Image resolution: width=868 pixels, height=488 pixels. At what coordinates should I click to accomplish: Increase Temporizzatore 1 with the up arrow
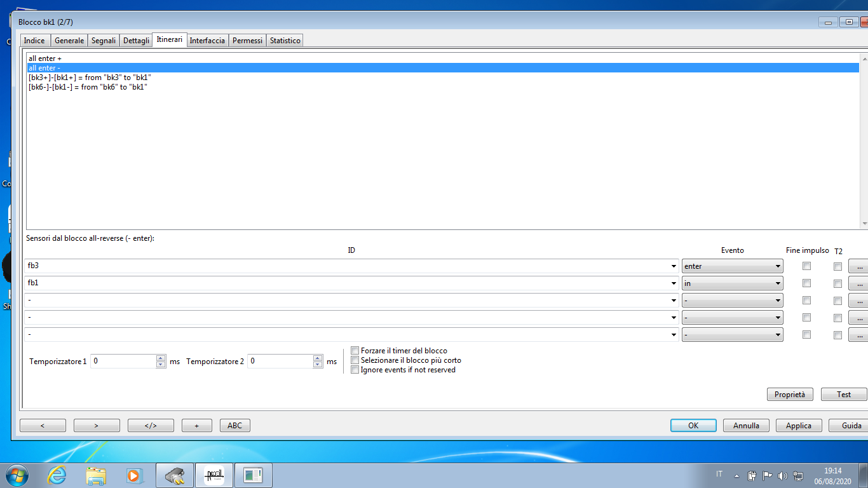161,358
